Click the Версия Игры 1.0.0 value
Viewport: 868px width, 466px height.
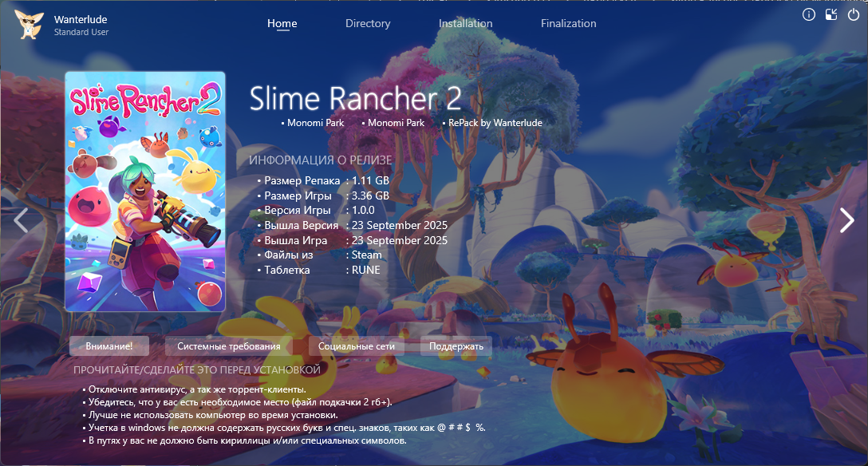363,211
